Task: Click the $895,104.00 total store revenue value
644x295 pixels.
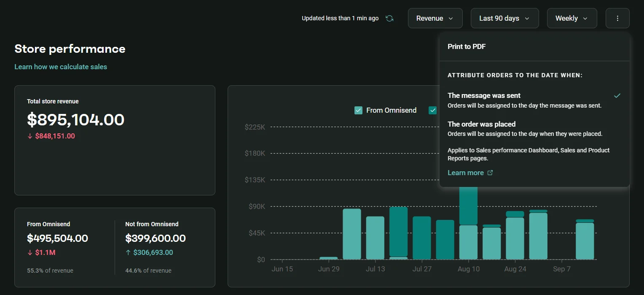Action: point(76,120)
